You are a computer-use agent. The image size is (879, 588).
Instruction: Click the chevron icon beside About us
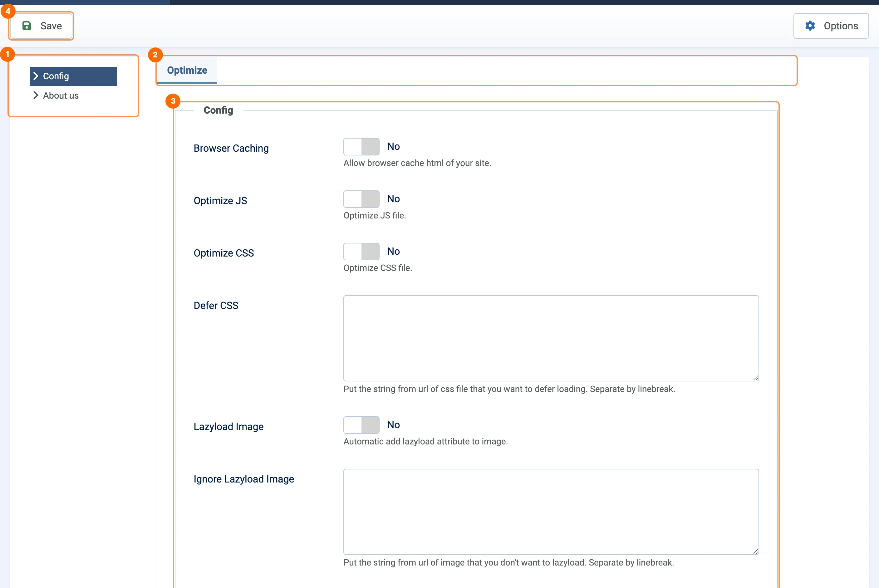pyautogui.click(x=36, y=96)
